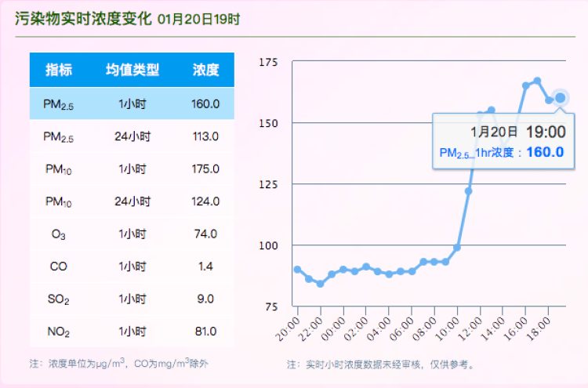588x388 pixels.
Task: Click the 均值类型 column header
Action: [132, 70]
